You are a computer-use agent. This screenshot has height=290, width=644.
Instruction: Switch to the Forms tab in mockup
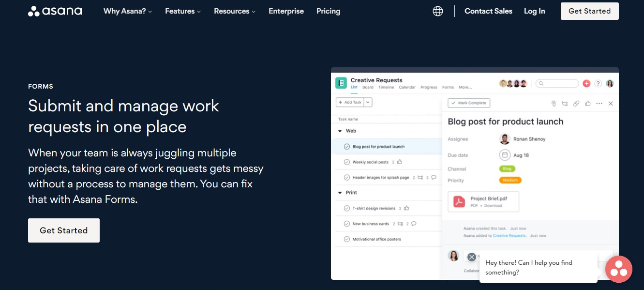pos(448,88)
